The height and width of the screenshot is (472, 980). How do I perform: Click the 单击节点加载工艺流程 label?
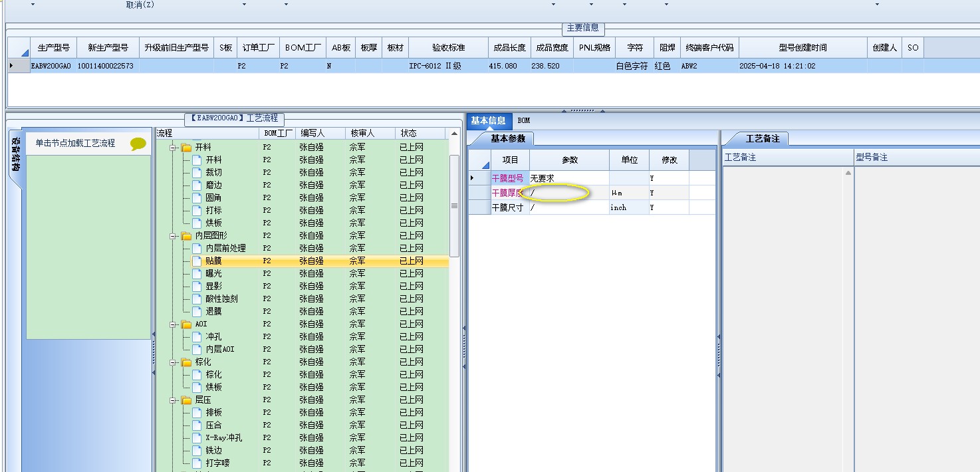coord(75,143)
